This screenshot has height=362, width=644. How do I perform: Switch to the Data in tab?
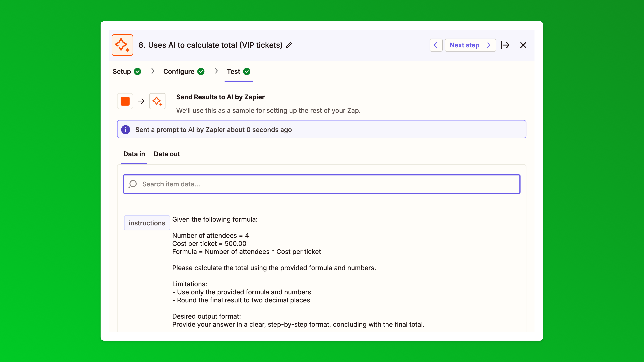pos(134,154)
